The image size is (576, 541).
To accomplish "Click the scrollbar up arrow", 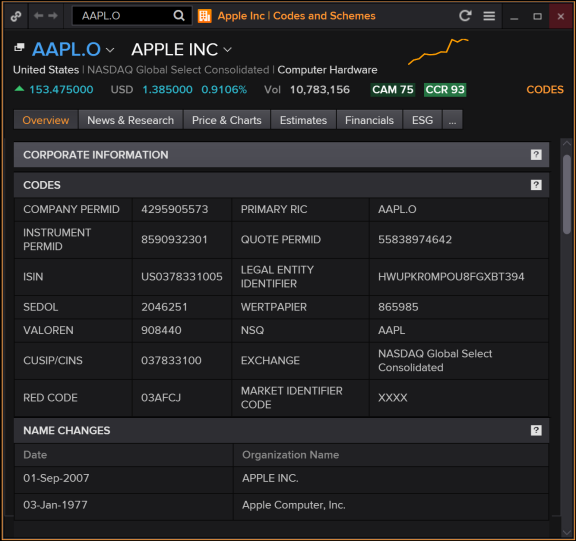I will click(566, 143).
